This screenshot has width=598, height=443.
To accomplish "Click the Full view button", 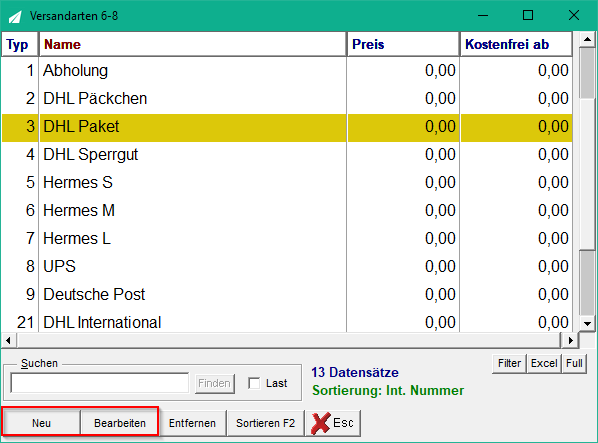I will [x=574, y=363].
